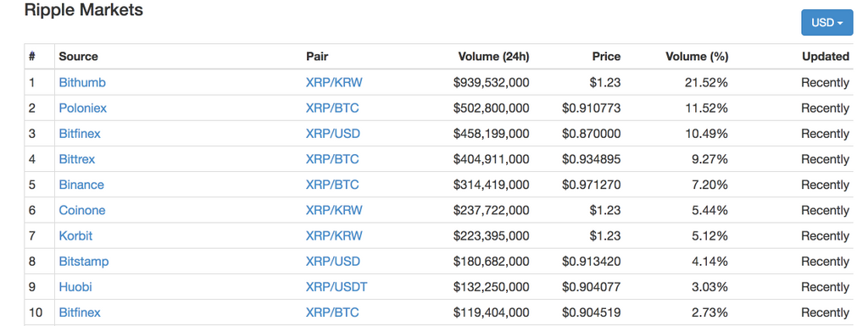The height and width of the screenshot is (326, 868).
Task: Open Bithumb's XRP/KRW pair link
Action: pos(334,83)
